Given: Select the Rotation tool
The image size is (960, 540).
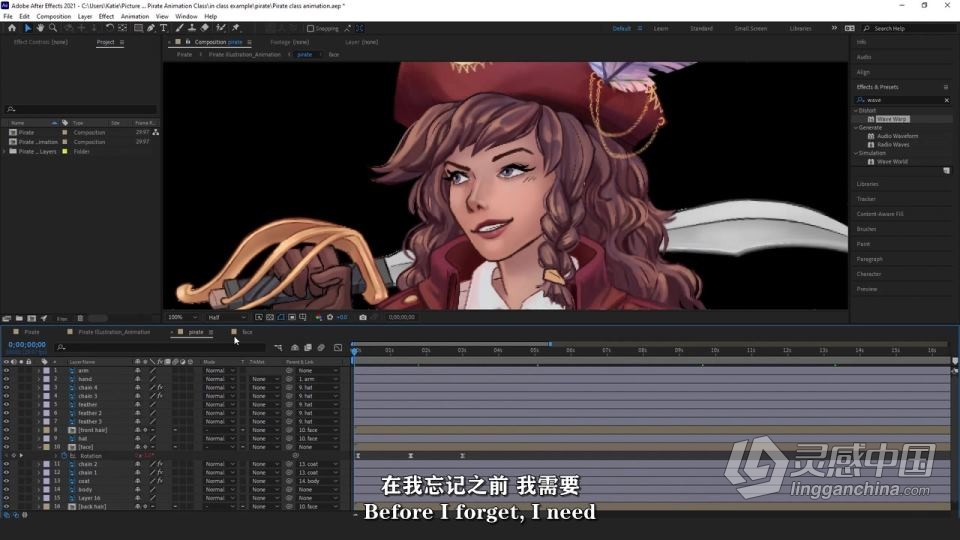Looking at the screenshot, I should [x=110, y=28].
